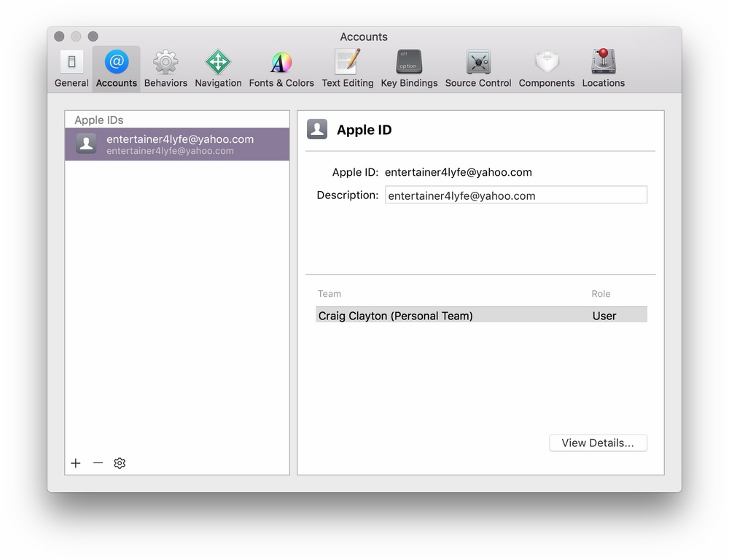Edit the Description text field

515,195
